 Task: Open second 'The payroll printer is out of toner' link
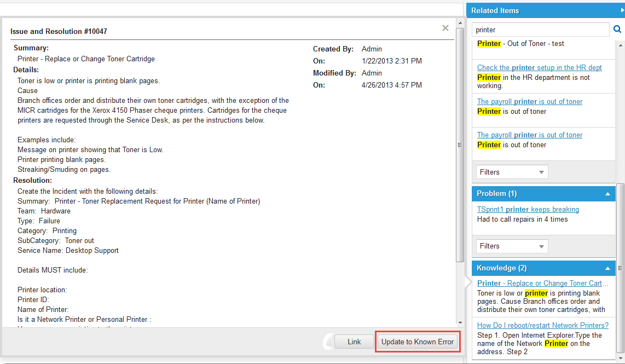529,135
